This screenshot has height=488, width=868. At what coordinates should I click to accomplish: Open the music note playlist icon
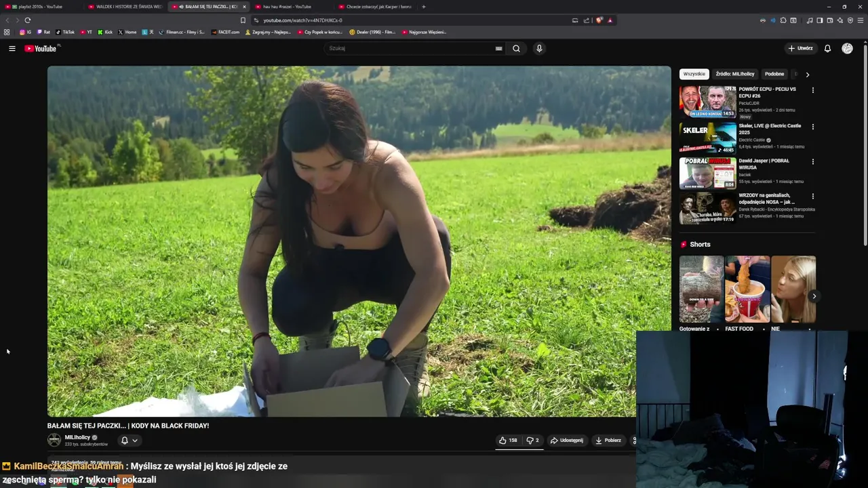(810, 20)
